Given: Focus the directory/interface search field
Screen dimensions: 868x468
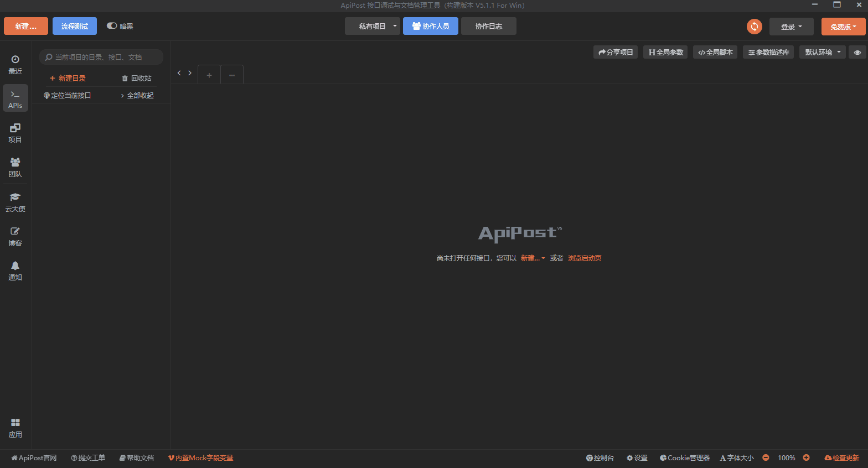Looking at the screenshot, I should coord(101,57).
